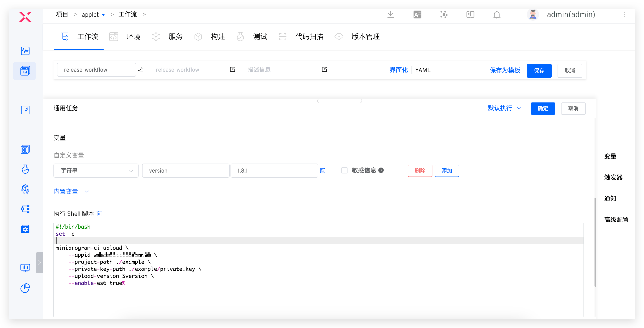Image resolution: width=644 pixels, height=328 pixels.
Task: Switch to the 构建 tab
Action: [210, 37]
